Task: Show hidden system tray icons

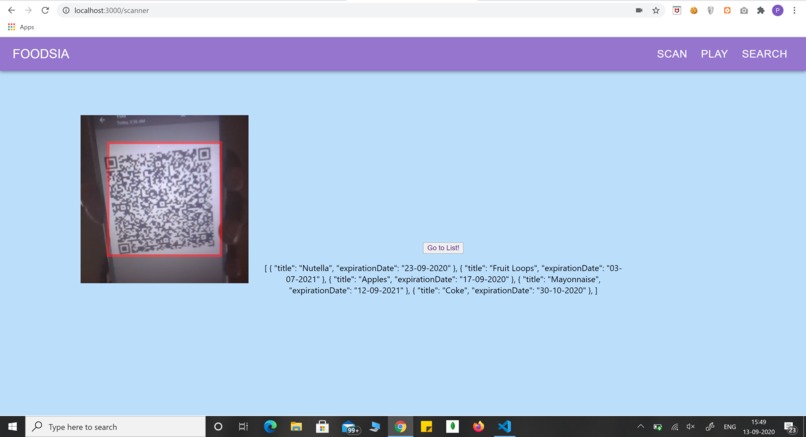Action: pos(640,427)
